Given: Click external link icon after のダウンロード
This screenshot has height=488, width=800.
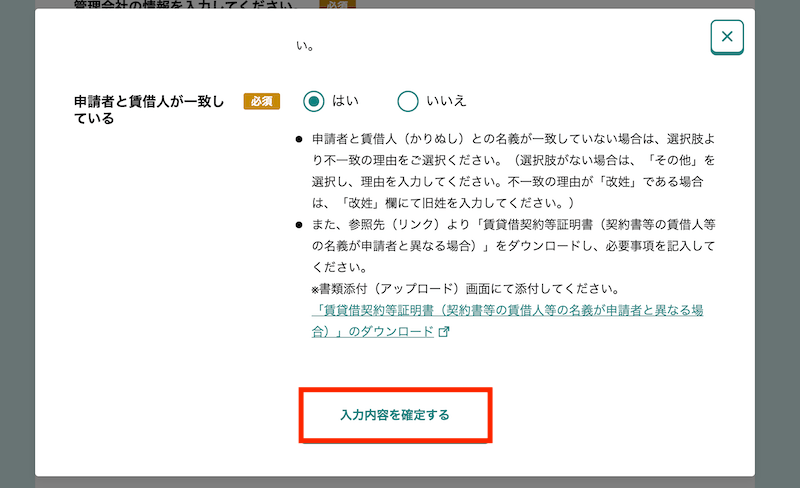Looking at the screenshot, I should click(x=444, y=332).
